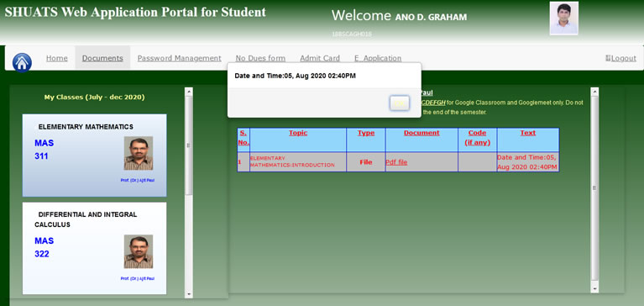Click the documents panel scroll-up arrow
This screenshot has width=644, height=306.
point(594,92)
